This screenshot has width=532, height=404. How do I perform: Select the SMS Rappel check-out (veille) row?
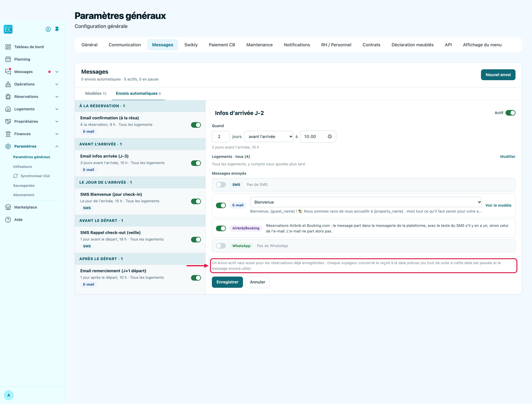(x=140, y=239)
